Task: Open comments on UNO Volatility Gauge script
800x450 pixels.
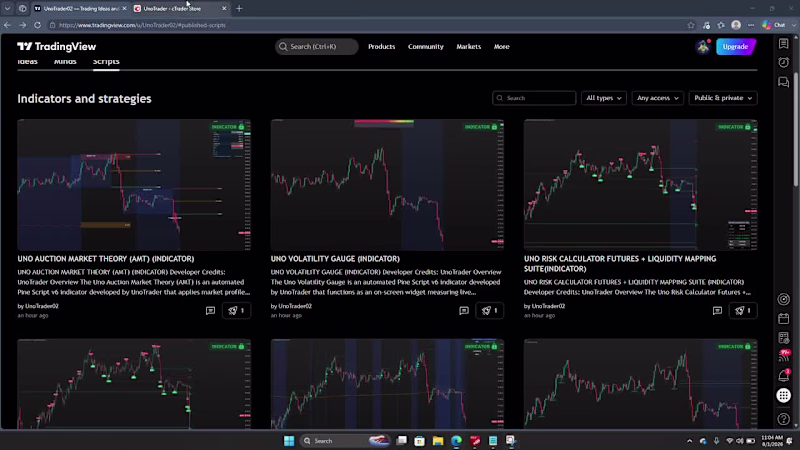Action: [x=464, y=311]
